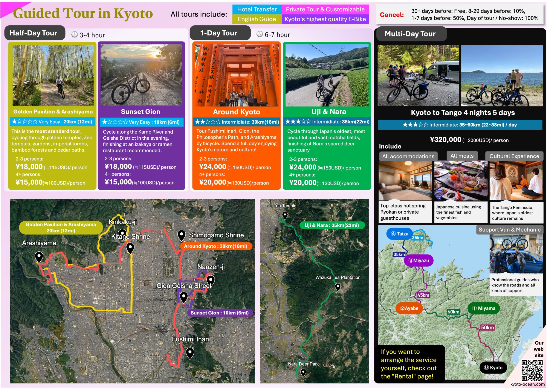This screenshot has height=392, width=550.
Task: Click the Shimogamo Shrine map pin
Action: [181, 235]
